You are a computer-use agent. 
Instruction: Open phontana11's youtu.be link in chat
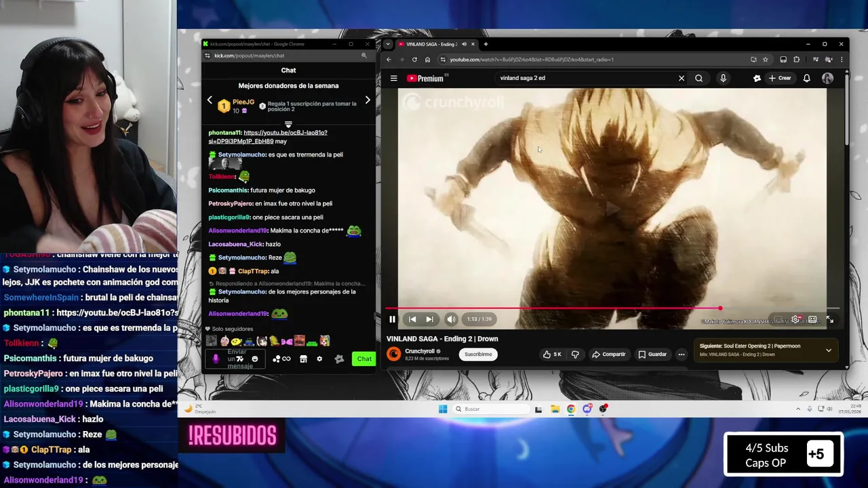268,137
